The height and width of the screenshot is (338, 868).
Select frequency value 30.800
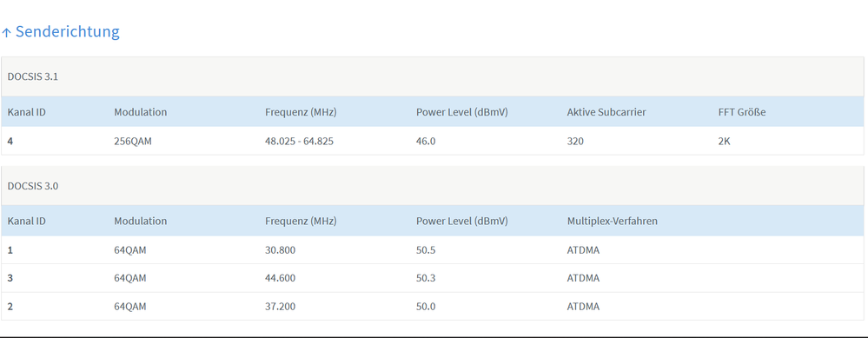click(x=281, y=250)
